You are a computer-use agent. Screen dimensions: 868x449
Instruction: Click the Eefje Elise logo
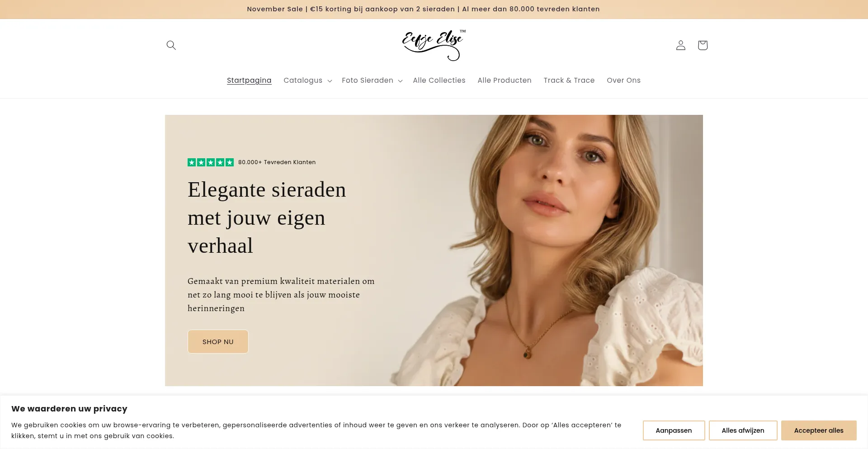tap(434, 45)
